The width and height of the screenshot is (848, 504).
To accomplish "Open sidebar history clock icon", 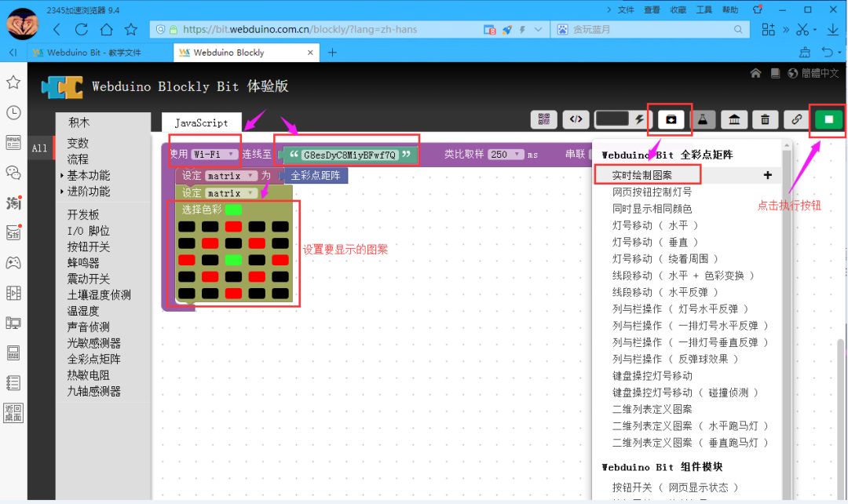I will [13, 112].
